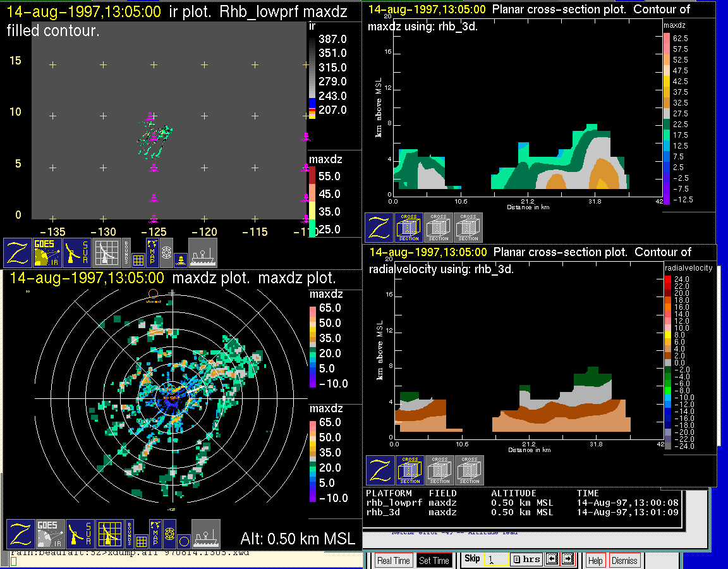728x569 pixels.
Task: Switch to Real Time mode
Action: pos(393,560)
